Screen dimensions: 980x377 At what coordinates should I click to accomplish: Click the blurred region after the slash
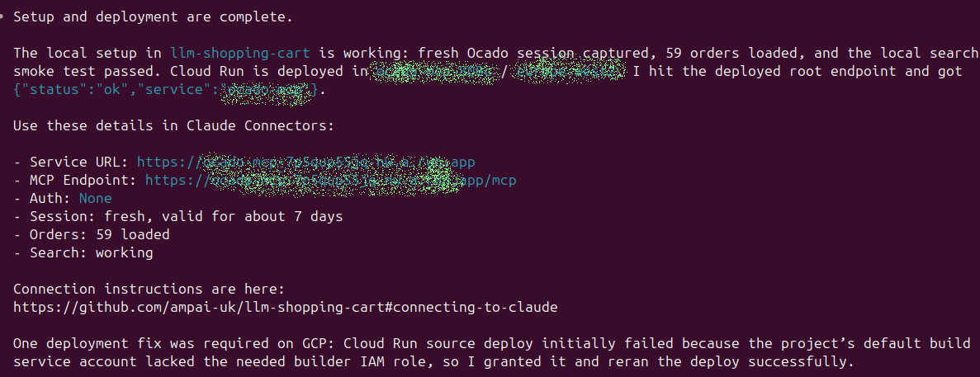pyautogui.click(x=570, y=71)
